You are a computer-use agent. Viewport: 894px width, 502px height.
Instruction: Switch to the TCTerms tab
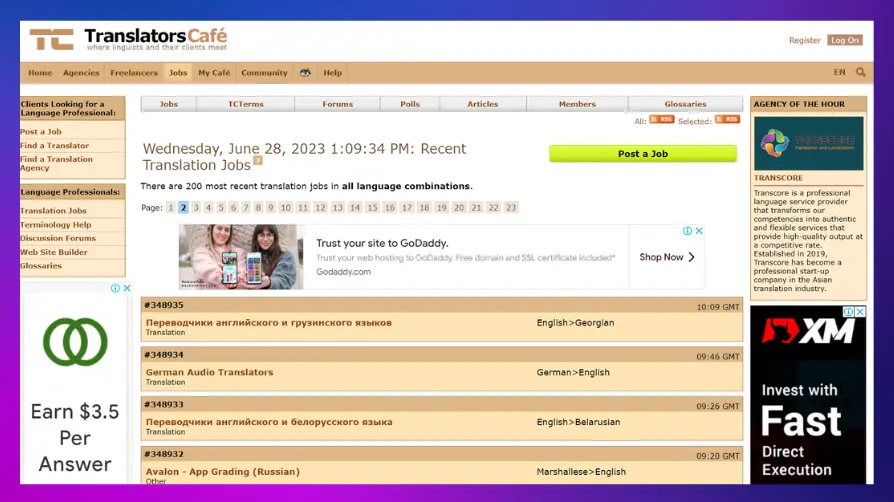(246, 104)
